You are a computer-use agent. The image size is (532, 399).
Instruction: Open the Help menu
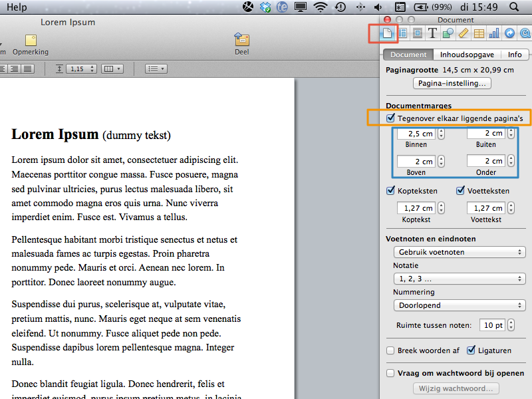tap(17, 7)
